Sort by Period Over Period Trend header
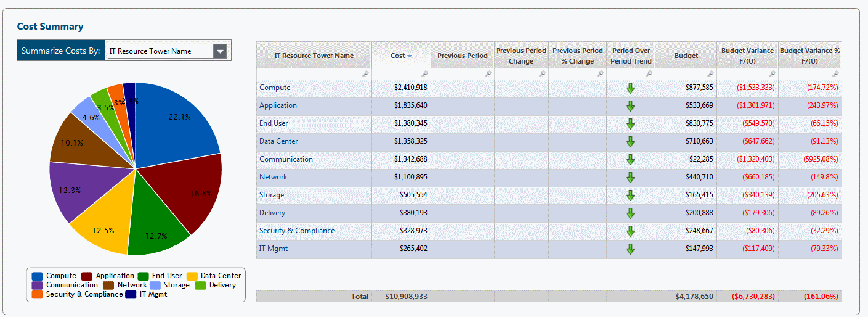Viewport: 868px width, 317px height. 632,56
